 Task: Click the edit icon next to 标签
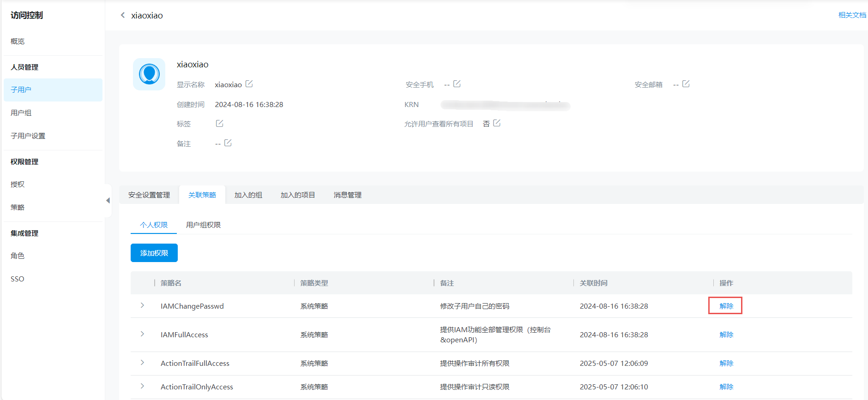[219, 124]
